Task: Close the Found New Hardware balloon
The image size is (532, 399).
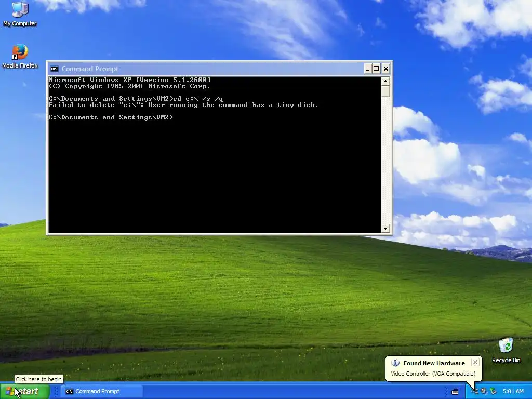Action: (x=475, y=362)
